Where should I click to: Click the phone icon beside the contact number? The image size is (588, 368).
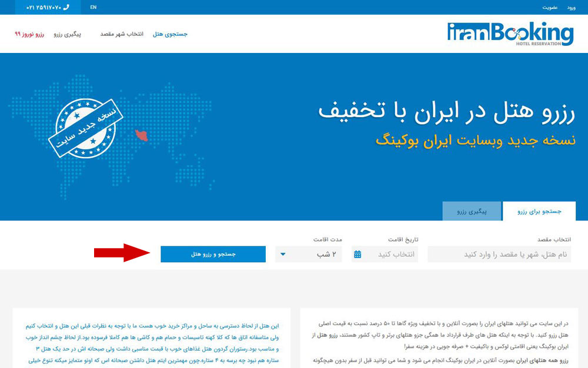click(66, 7)
